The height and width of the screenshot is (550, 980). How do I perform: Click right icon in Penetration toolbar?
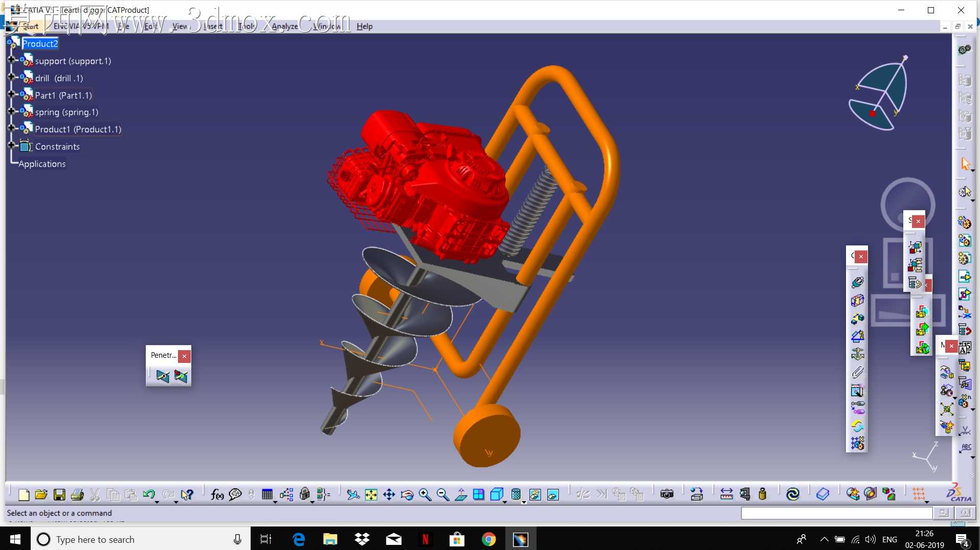click(181, 376)
